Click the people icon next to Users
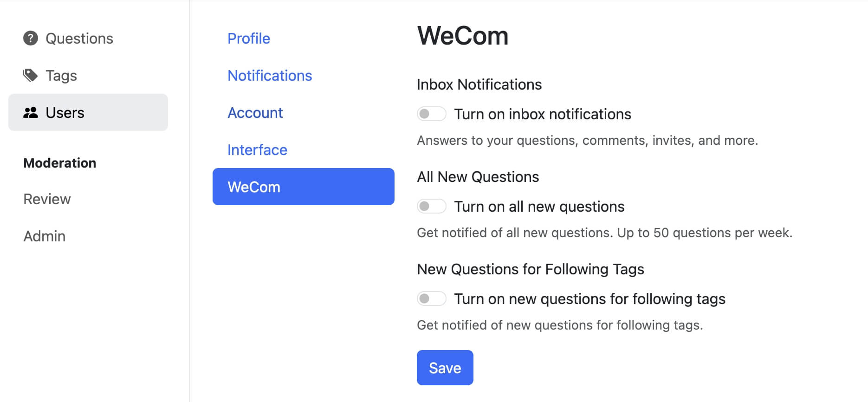The width and height of the screenshot is (868, 402). click(30, 112)
